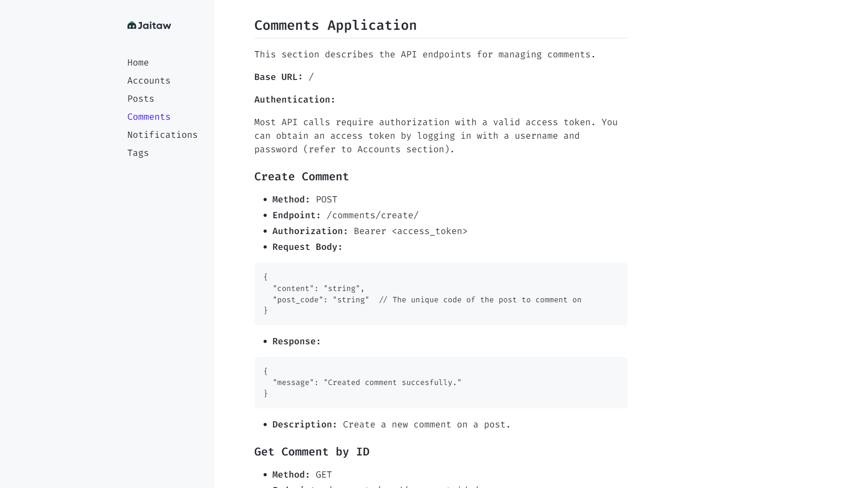The height and width of the screenshot is (488, 868).
Task: Click the Description line about creating comments
Action: coord(391,424)
